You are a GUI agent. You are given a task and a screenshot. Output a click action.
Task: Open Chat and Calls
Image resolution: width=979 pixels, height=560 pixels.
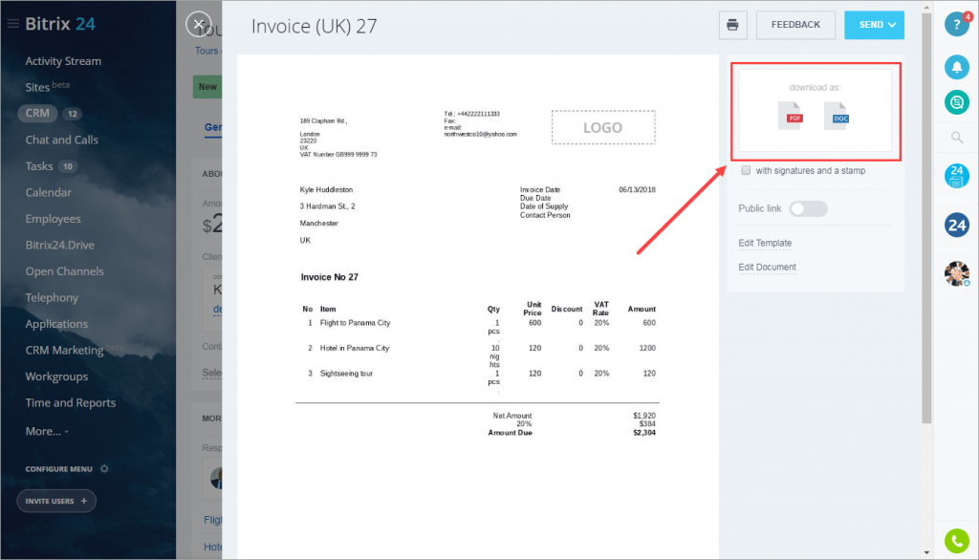(x=62, y=140)
